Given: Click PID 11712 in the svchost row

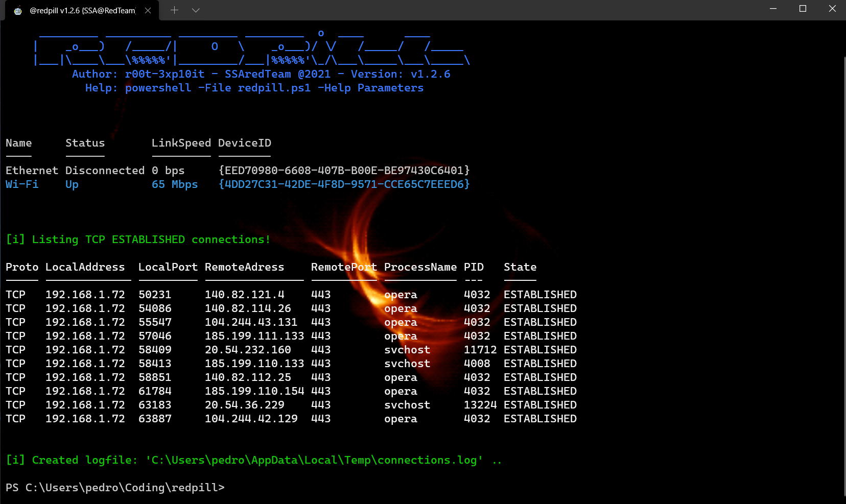Looking at the screenshot, I should click(480, 350).
